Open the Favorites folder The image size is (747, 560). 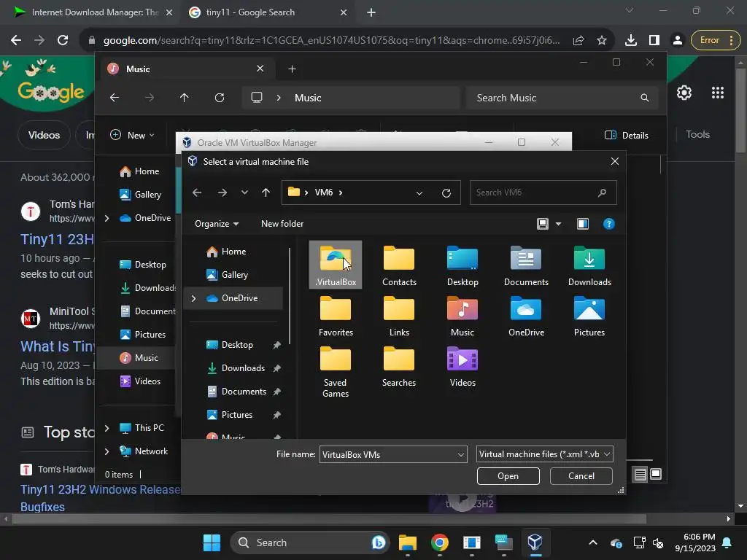(x=336, y=315)
